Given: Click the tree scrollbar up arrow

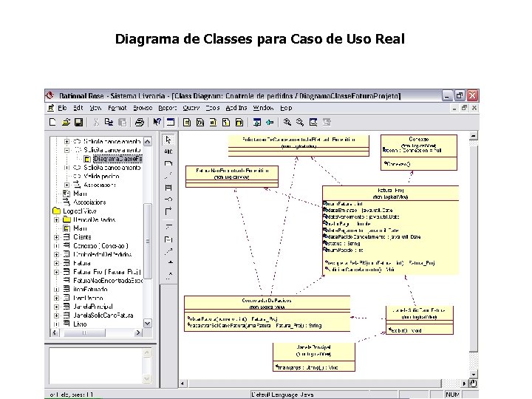Looking at the screenshot, I should 148,141.
